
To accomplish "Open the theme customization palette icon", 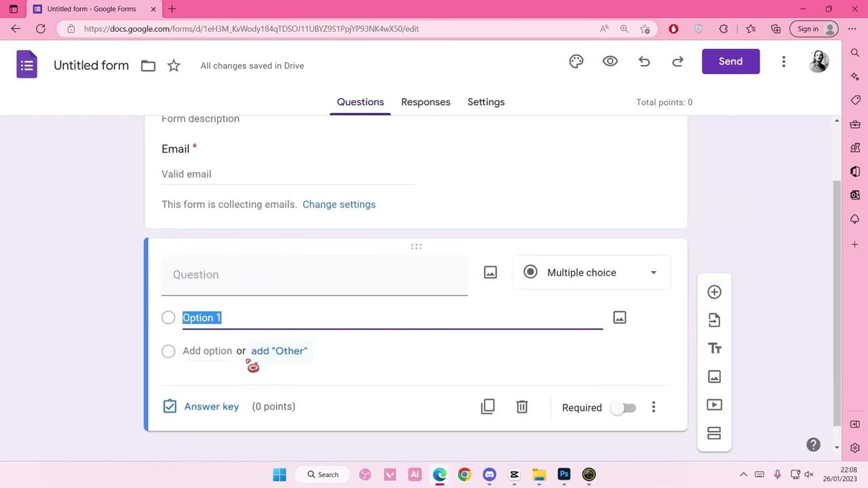I will pos(576,62).
